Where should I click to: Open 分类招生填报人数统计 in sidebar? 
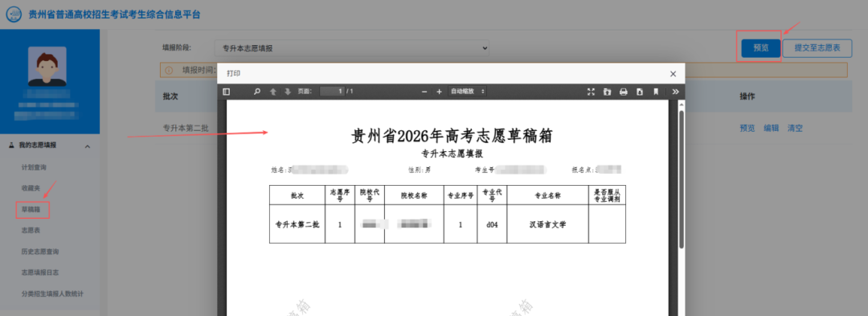(x=52, y=293)
